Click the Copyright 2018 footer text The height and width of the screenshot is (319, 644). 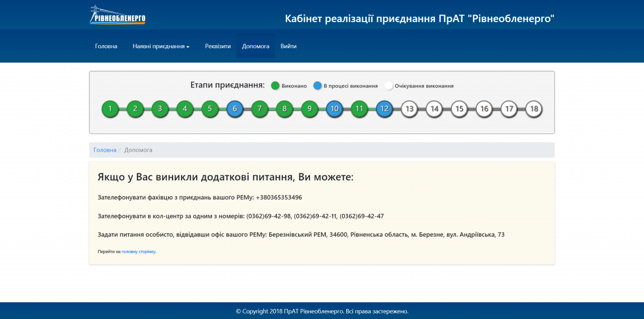[322, 311]
